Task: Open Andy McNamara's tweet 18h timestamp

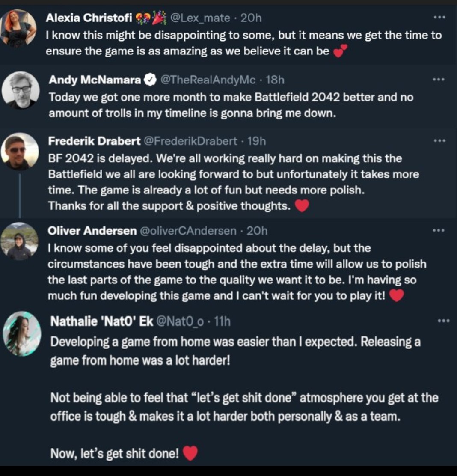Action: (x=275, y=80)
